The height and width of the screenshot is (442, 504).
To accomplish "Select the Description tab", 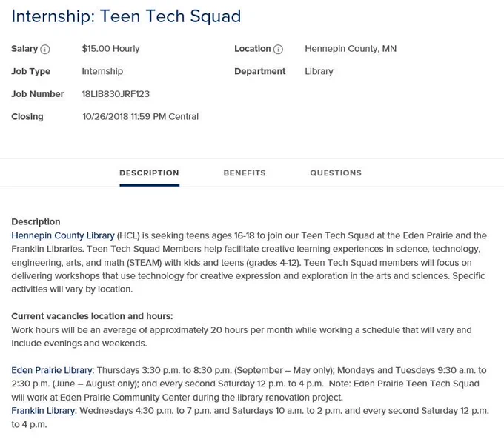I will tap(149, 173).
